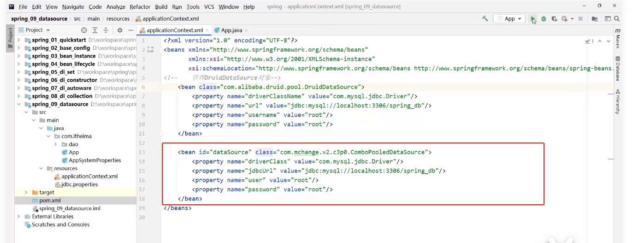The width and height of the screenshot is (644, 243).
Task: Click the closing </beans> tag
Action: point(177,208)
